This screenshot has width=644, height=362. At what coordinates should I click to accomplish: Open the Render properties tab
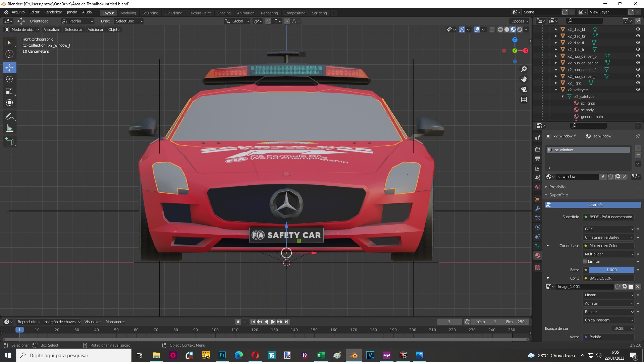coord(538,149)
